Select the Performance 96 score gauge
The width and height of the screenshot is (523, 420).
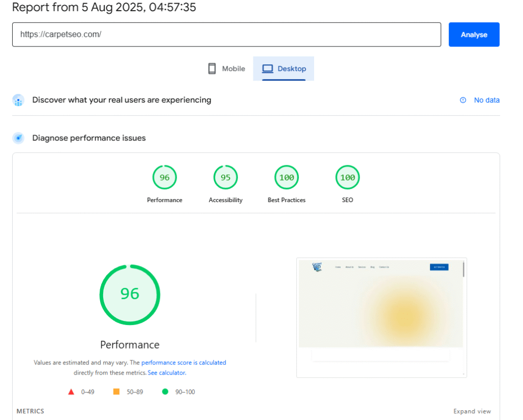pyautogui.click(x=164, y=178)
